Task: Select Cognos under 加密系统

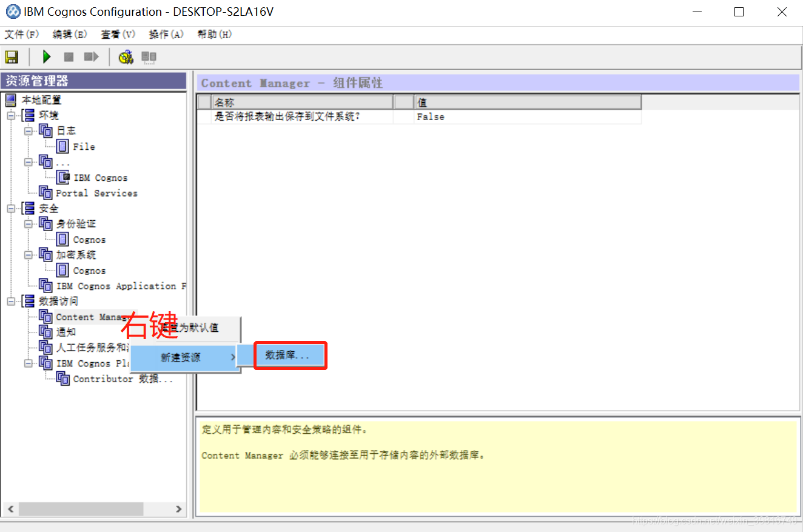Action: [89, 271]
